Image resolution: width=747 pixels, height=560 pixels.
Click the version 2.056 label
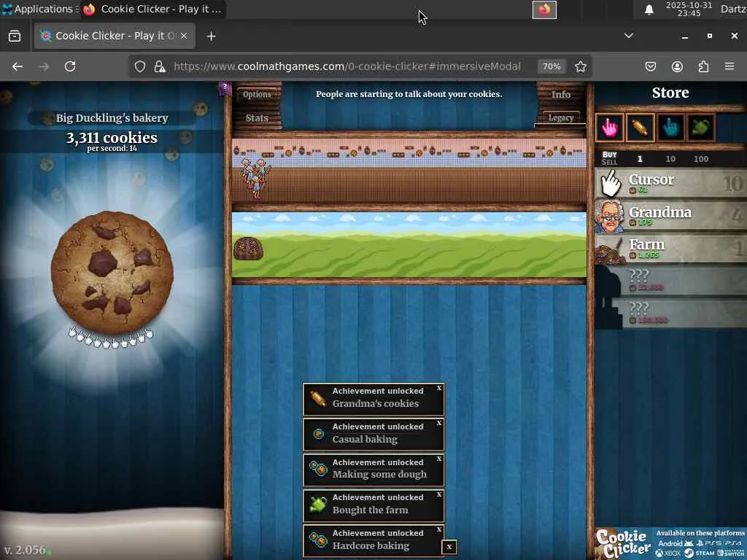click(25, 550)
